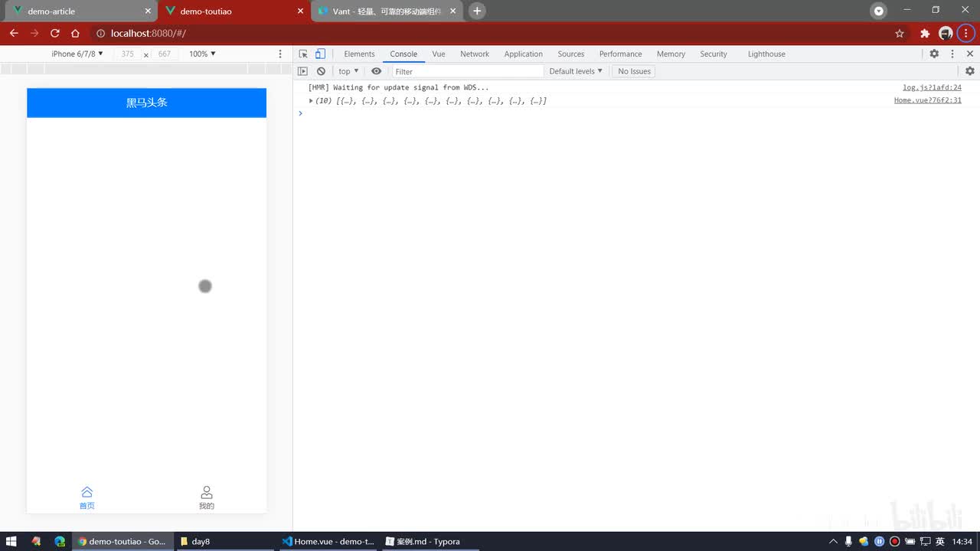Click the viewport height field 667
This screenshot has width=980, height=551.
[165, 54]
